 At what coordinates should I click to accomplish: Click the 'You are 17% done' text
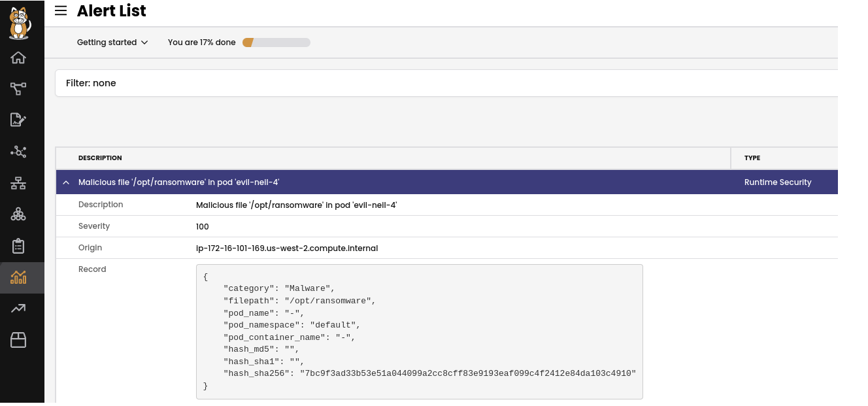coord(202,42)
